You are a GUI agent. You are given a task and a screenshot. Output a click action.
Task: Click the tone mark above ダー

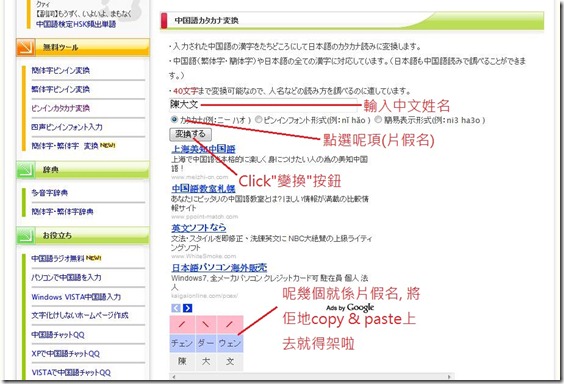[206, 325]
